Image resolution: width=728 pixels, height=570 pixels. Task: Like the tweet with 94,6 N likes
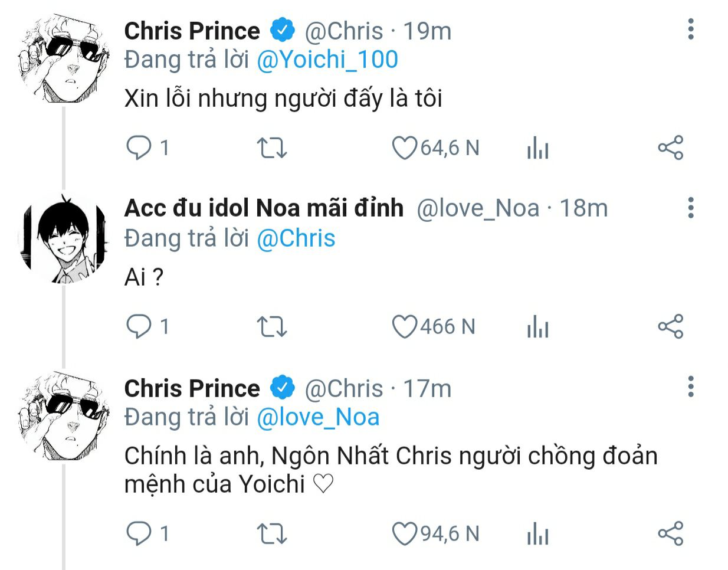pyautogui.click(x=405, y=534)
